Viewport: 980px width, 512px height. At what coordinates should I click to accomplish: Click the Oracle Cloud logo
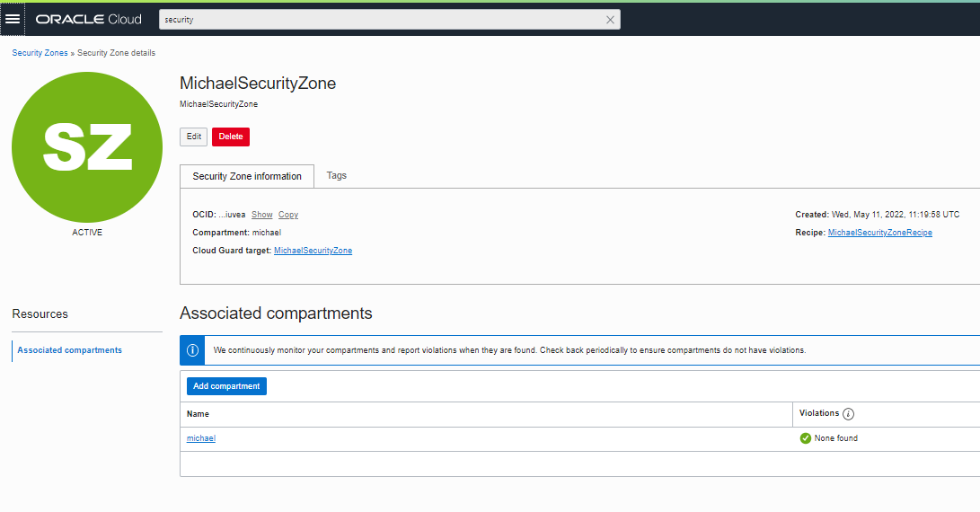[x=89, y=19]
